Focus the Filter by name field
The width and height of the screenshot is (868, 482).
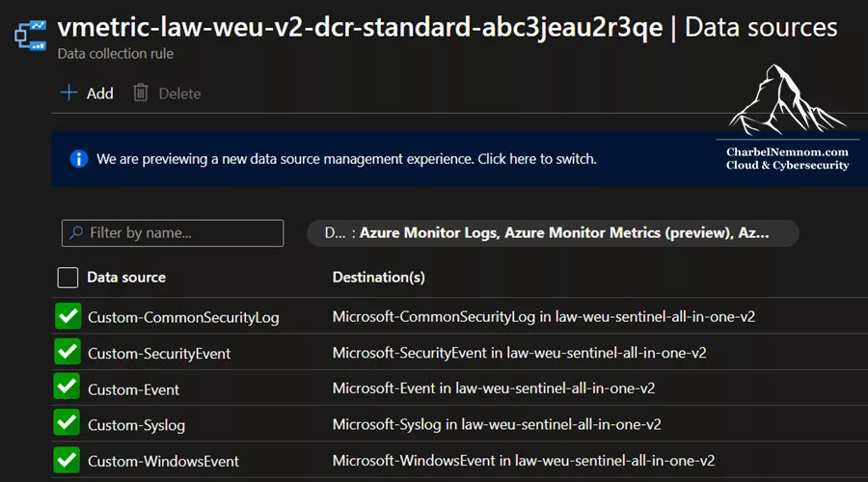[x=173, y=233]
